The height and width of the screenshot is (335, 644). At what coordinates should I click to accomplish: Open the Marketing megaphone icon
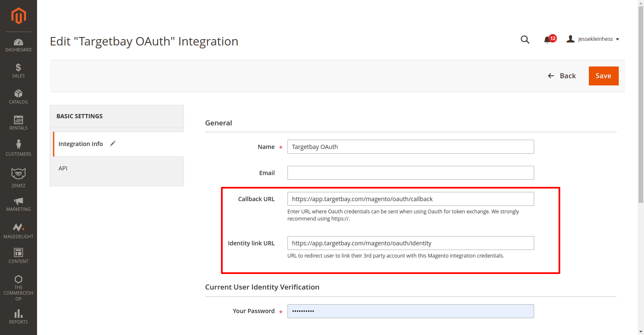click(19, 201)
